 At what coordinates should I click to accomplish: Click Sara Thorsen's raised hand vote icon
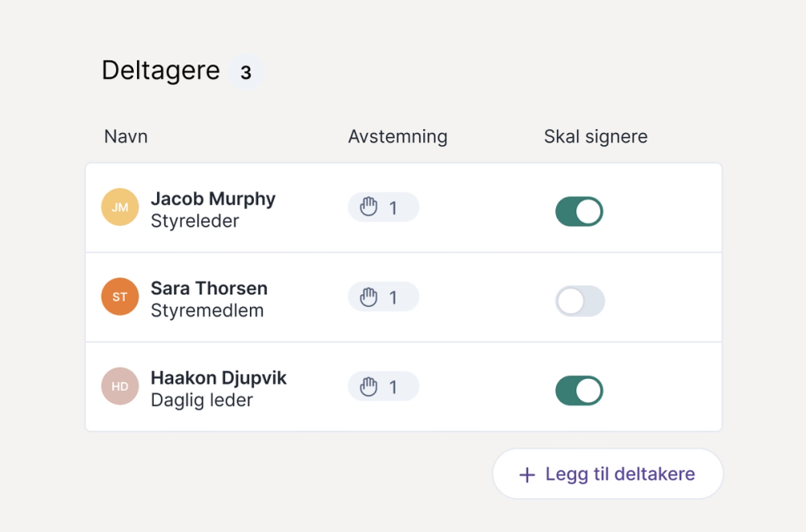coord(369,297)
